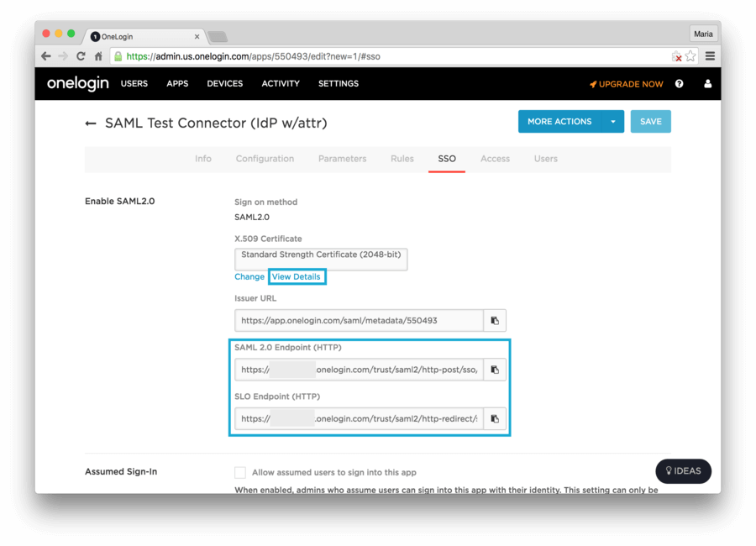Open the View Details certificate link

pos(296,277)
